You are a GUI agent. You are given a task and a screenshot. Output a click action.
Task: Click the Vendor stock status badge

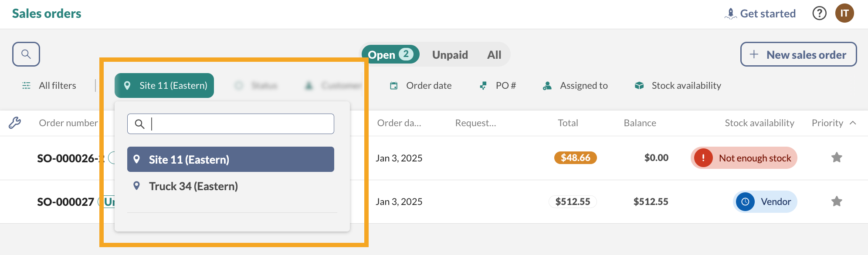pyautogui.click(x=765, y=201)
